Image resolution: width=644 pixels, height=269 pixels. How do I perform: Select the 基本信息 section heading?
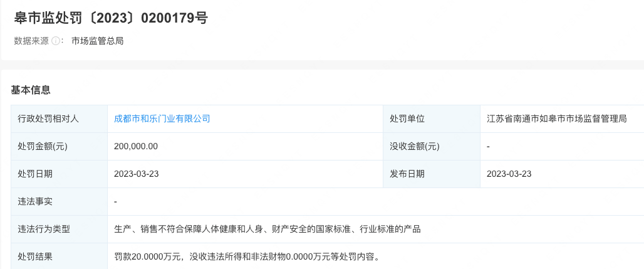click(x=31, y=90)
